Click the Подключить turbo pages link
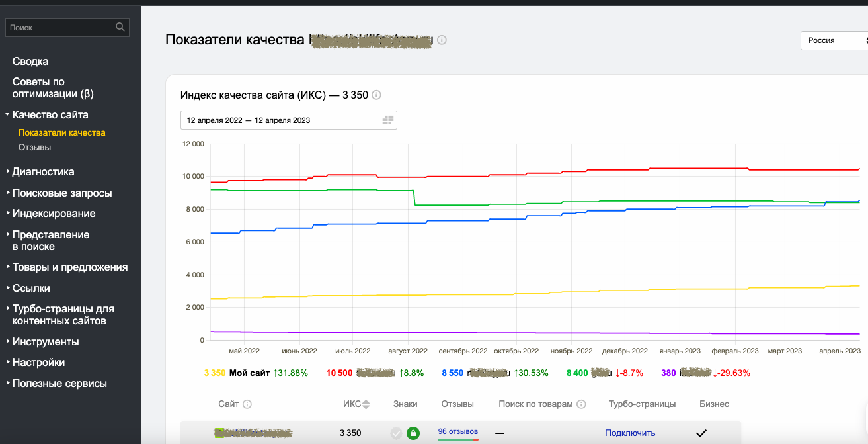Screen dimensions: 868x444 [x=630, y=433]
